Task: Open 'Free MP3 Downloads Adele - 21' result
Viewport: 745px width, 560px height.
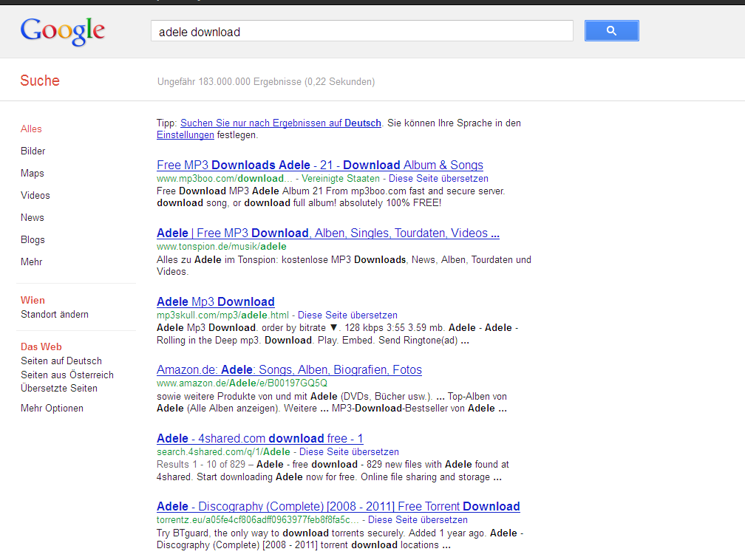Action: (320, 165)
